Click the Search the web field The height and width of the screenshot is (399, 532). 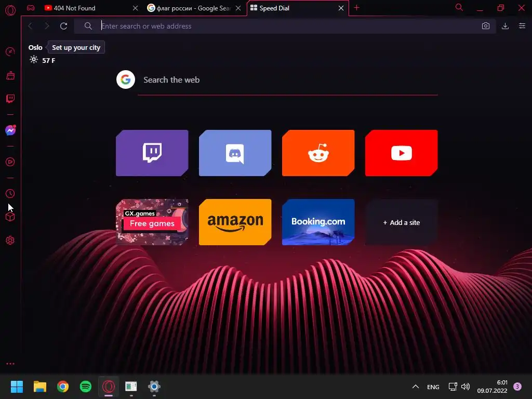click(288, 80)
